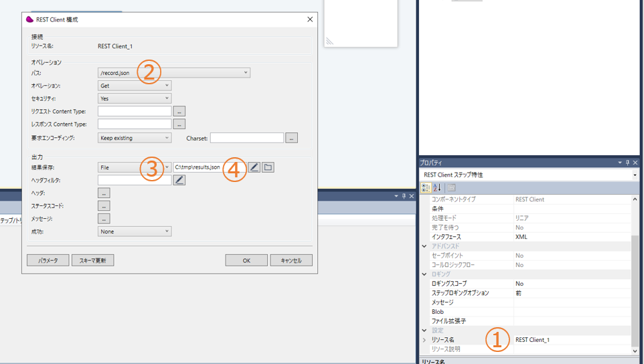Click the スキーマ更新 button
This screenshot has height=364, width=644.
93,260
